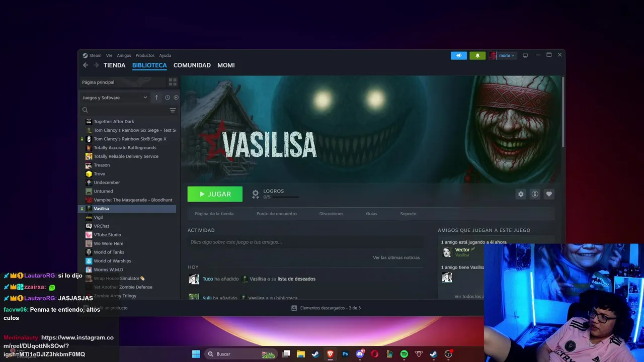Open Discusiones link
Image resolution: width=644 pixels, height=362 pixels.
331,214
